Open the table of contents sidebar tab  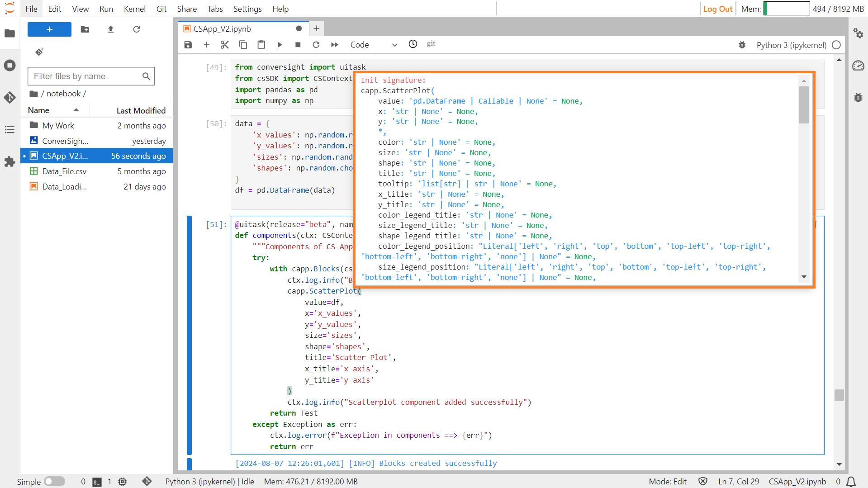(9, 130)
